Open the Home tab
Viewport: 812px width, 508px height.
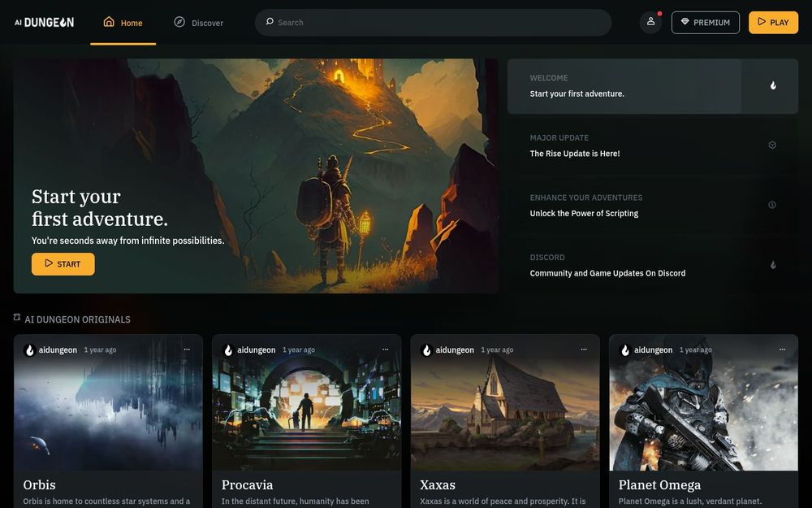pyautogui.click(x=123, y=23)
